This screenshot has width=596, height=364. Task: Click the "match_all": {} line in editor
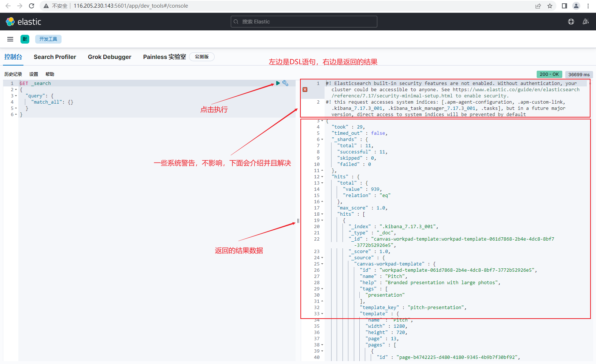[52, 102]
